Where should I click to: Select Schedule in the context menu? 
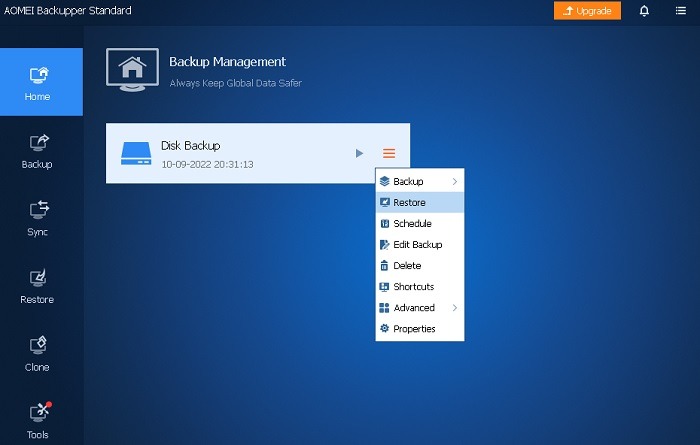pyautogui.click(x=420, y=223)
